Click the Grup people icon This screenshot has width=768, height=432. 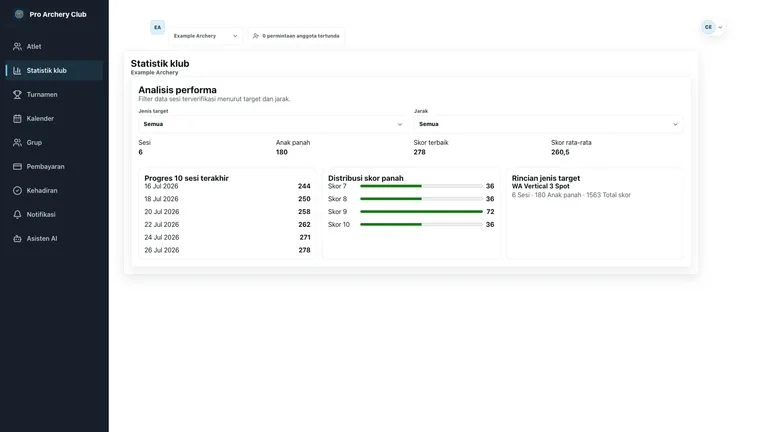pos(17,143)
